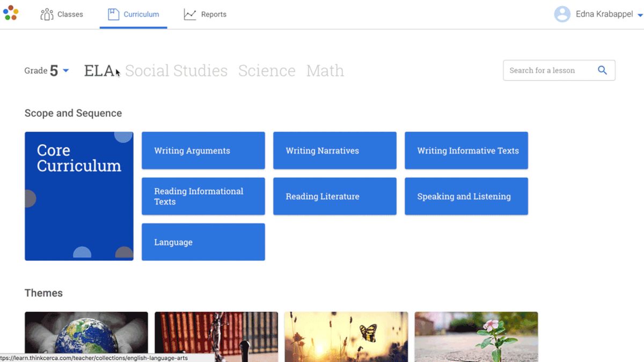Open the Reading Informational Texts collection

pos(203,196)
